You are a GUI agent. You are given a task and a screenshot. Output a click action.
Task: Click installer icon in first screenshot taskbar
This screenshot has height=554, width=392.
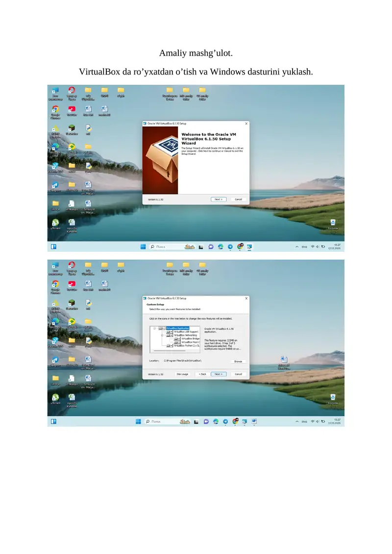tap(249, 247)
